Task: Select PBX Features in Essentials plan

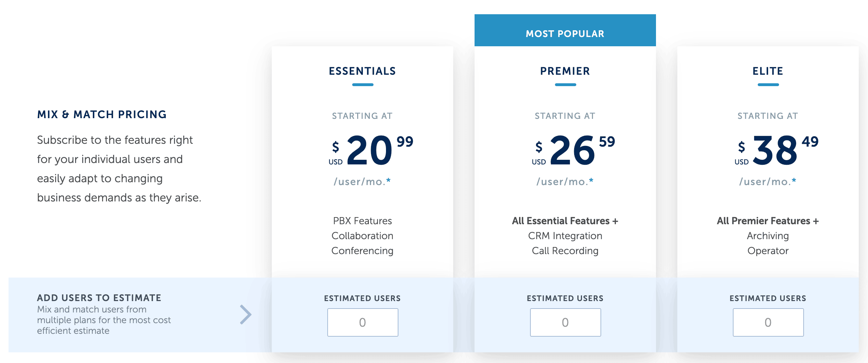Action: [362, 221]
